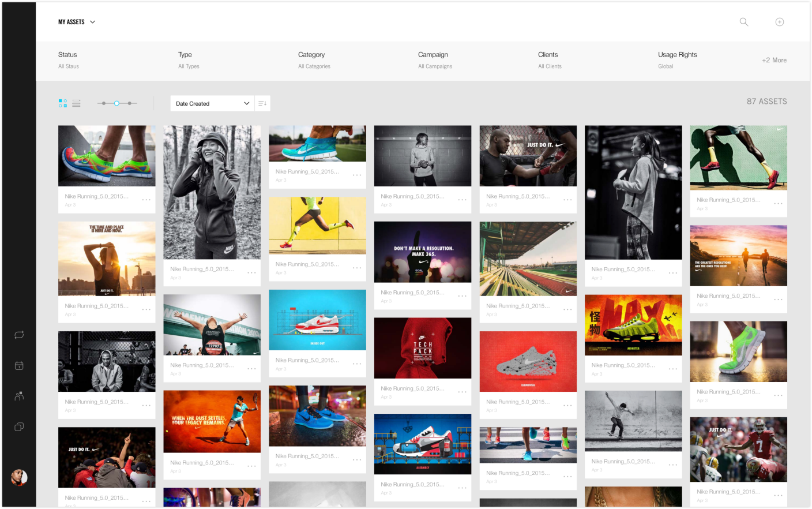
Task: Open the woman in gray jacket profile thumbnail
Action: [633, 192]
